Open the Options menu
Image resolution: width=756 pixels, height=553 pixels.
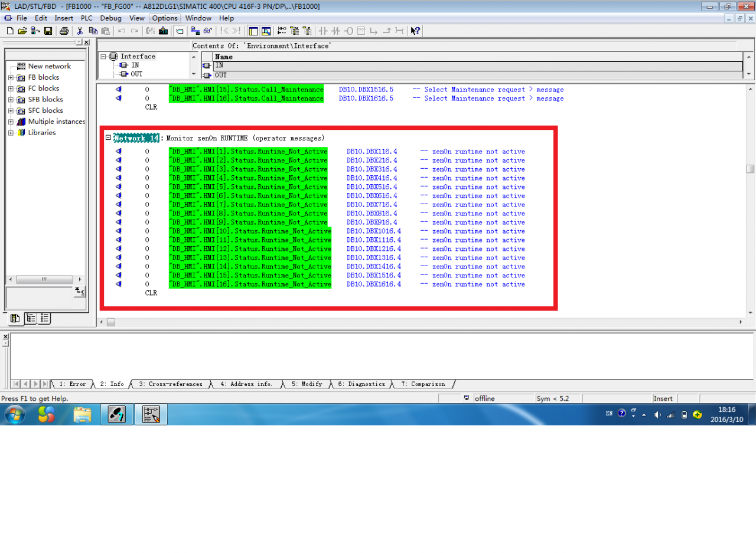(165, 18)
